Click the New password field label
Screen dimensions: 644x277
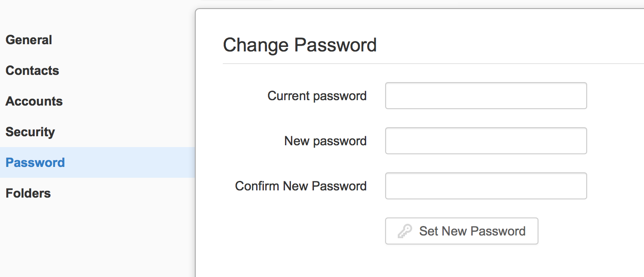(x=325, y=141)
